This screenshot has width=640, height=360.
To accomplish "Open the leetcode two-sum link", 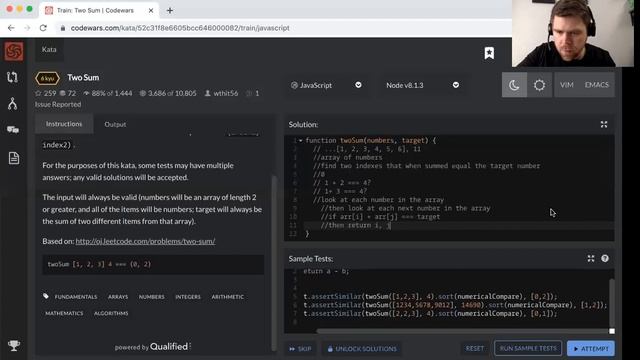I will [x=145, y=241].
